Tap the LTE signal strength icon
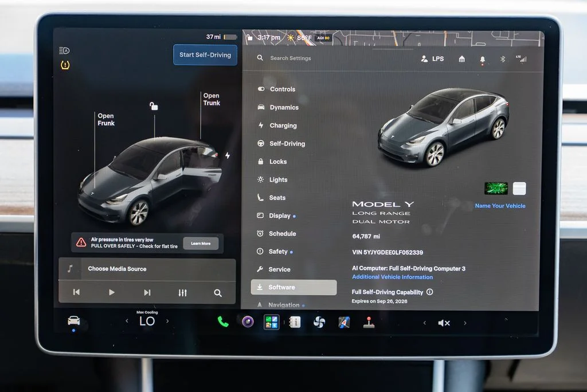Image resolution: width=587 pixels, height=392 pixels. (521, 59)
